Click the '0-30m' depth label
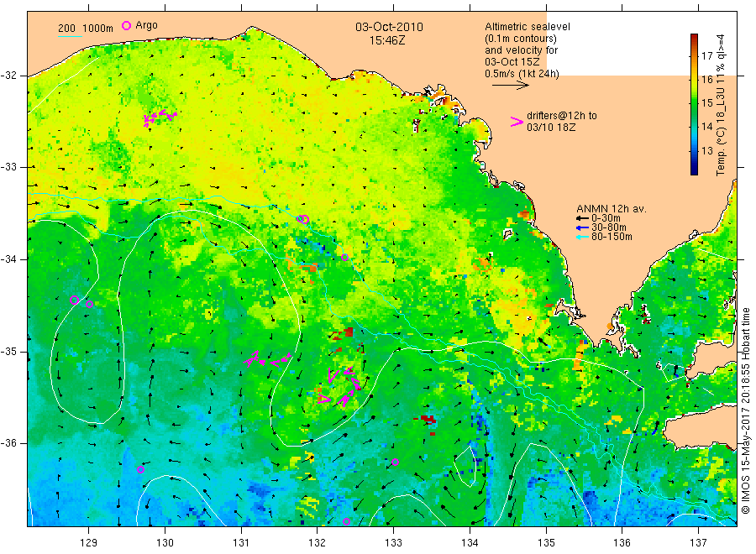The image size is (756, 554). tap(606, 218)
